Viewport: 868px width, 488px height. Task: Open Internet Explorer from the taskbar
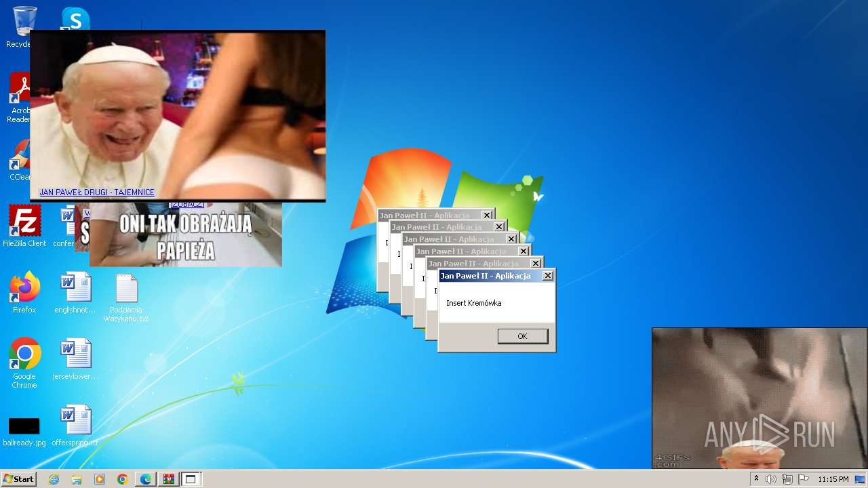tap(54, 479)
